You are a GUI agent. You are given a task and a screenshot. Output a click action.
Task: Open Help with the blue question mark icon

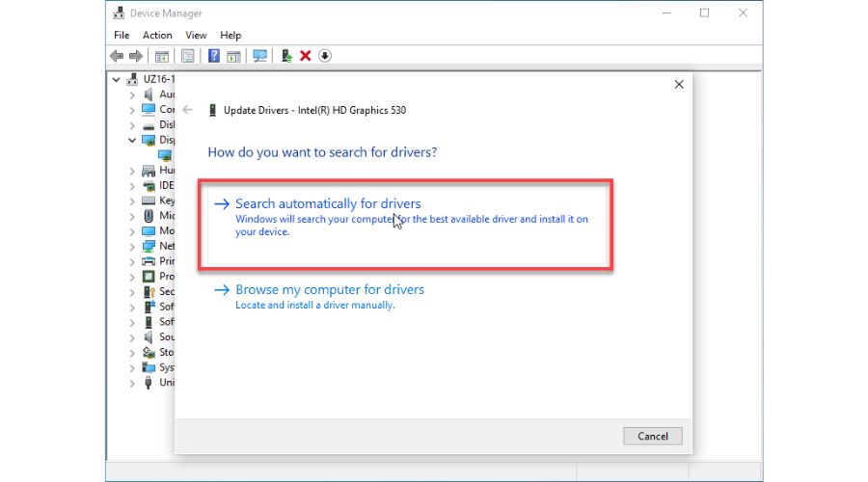coord(214,56)
